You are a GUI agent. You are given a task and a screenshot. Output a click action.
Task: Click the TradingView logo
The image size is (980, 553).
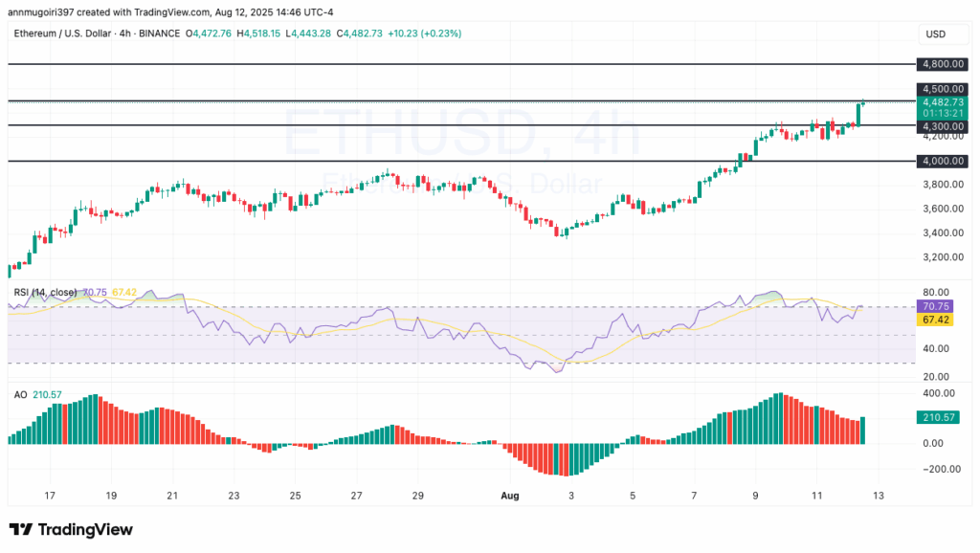(71, 530)
